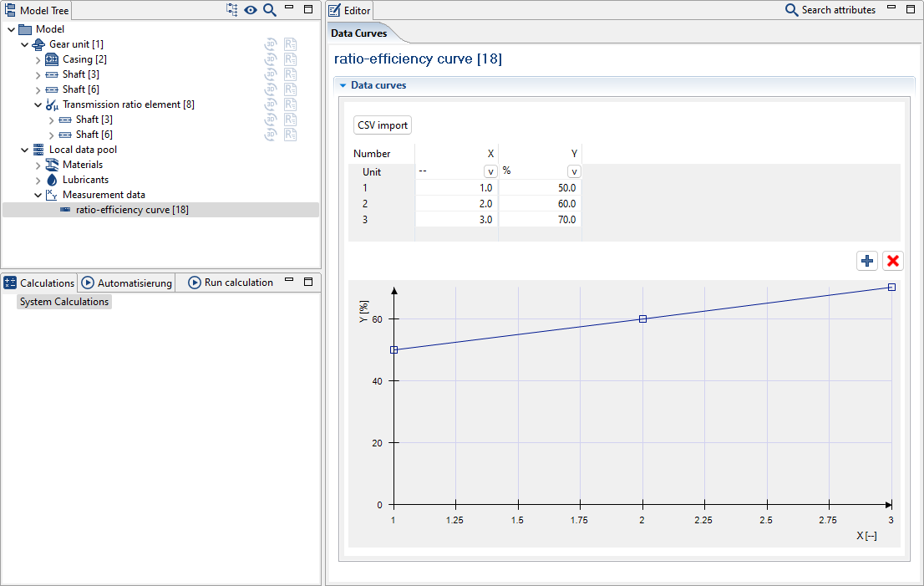Click the CSV import button
Viewport: 924px width, 586px height.
pyautogui.click(x=383, y=125)
